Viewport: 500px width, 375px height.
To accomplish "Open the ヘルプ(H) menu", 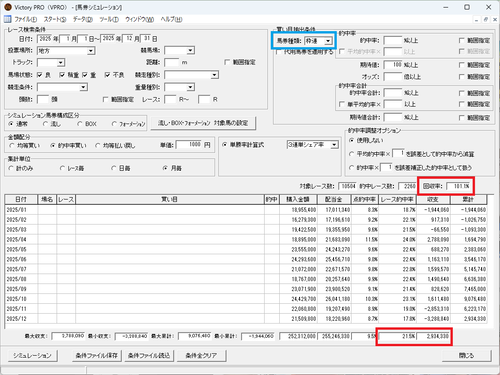I will pyautogui.click(x=171, y=19).
